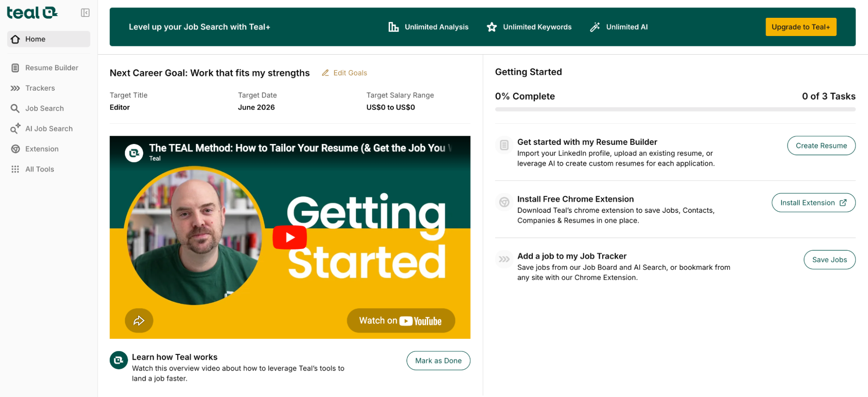Click the video share arrow icon
868x397 pixels.
coord(139,321)
